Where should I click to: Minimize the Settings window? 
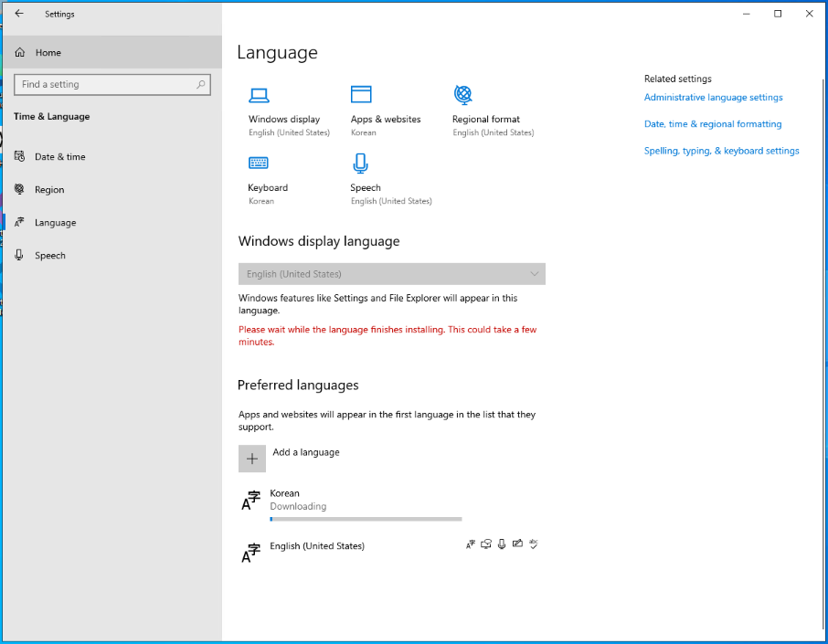coord(746,14)
